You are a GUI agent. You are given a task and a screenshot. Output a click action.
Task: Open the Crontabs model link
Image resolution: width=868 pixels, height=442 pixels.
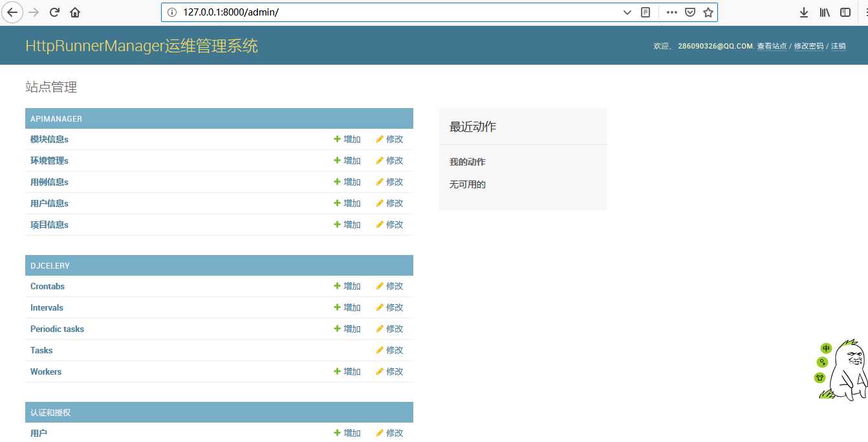(x=47, y=286)
